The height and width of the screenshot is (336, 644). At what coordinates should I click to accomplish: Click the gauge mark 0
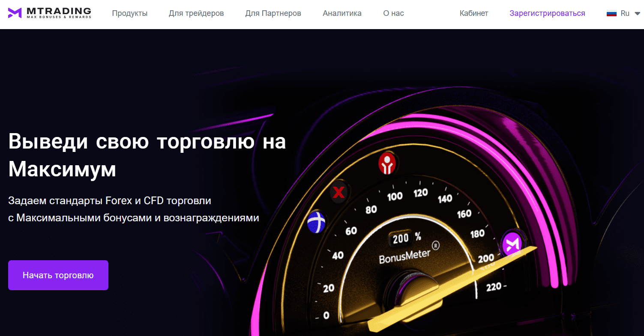(x=326, y=316)
